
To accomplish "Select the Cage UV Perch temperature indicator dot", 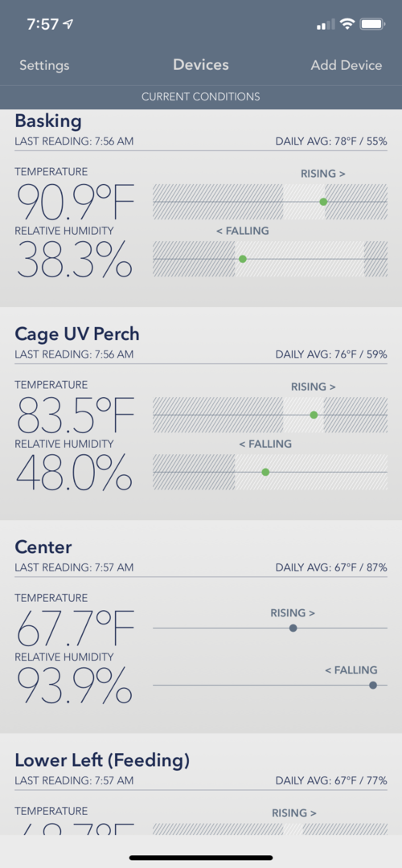I will (x=314, y=416).
